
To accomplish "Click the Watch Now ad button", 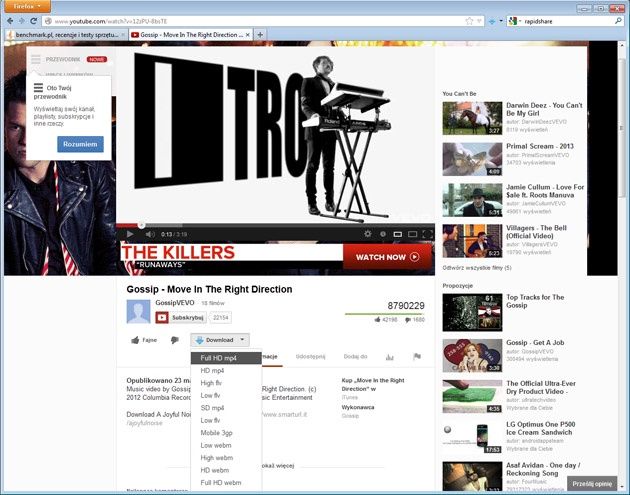I will tap(387, 257).
